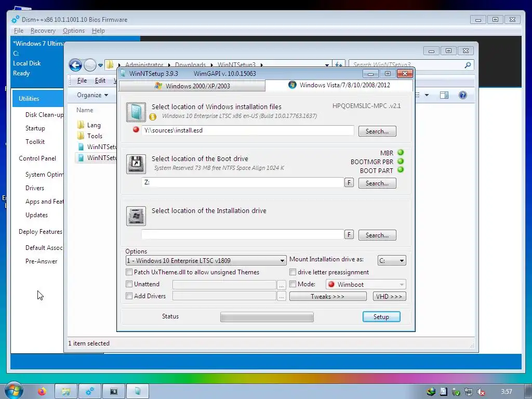Image resolution: width=532 pixels, height=399 pixels.
Task: Open the Lang folder in Explorer
Action: point(89,125)
